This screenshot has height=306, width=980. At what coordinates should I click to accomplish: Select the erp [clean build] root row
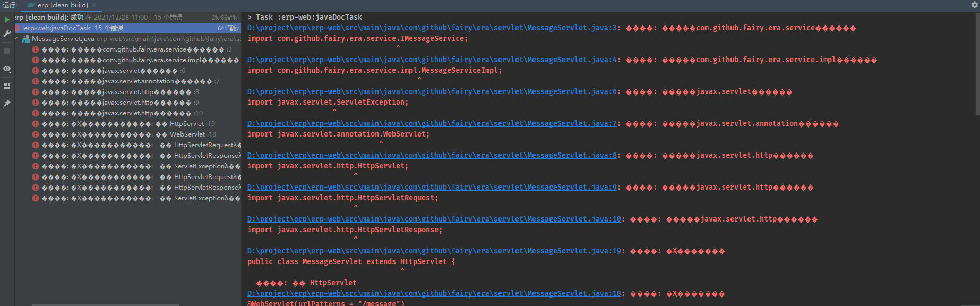128,18
